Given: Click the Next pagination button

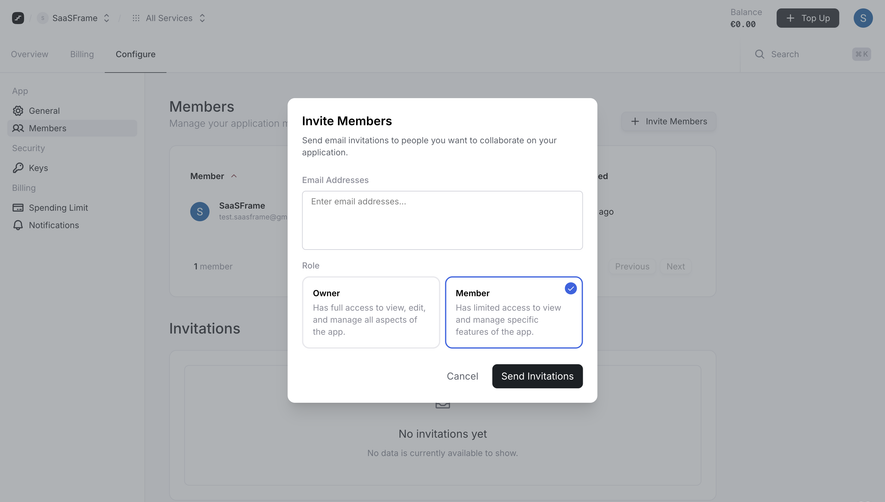Looking at the screenshot, I should point(675,267).
